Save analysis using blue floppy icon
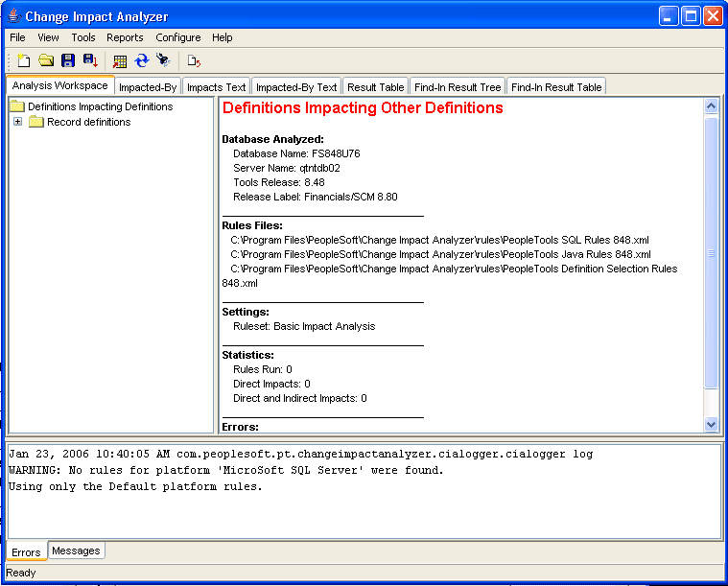 (68, 60)
